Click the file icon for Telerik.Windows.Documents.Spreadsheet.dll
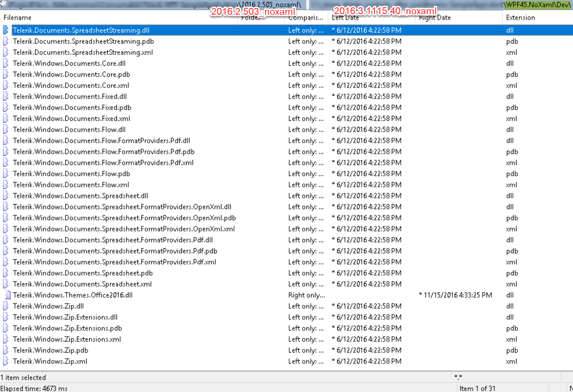 tap(6, 196)
